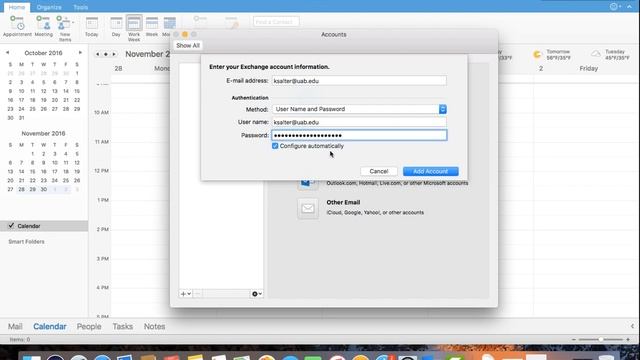Screen dimensions: 640x360
Task: Create a new Meeting from the ribbon
Action: pos(43,27)
